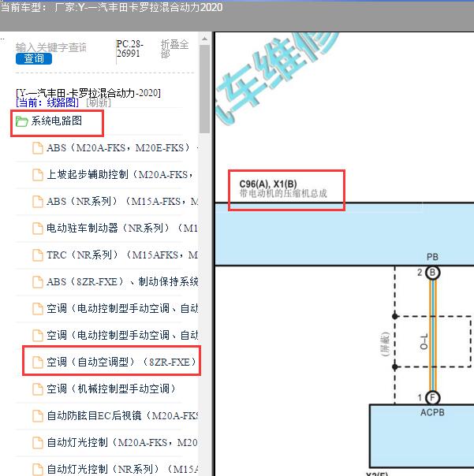
Task: Click the ACPB terminal label
Action: tap(432, 412)
